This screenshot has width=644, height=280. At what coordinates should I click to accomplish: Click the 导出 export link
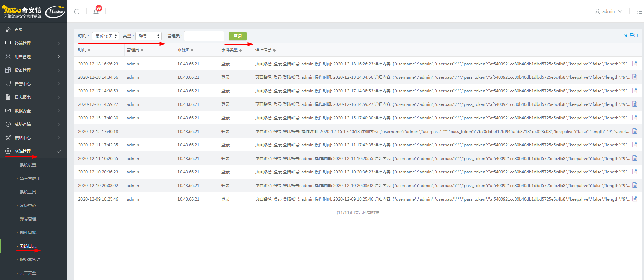coord(634,36)
